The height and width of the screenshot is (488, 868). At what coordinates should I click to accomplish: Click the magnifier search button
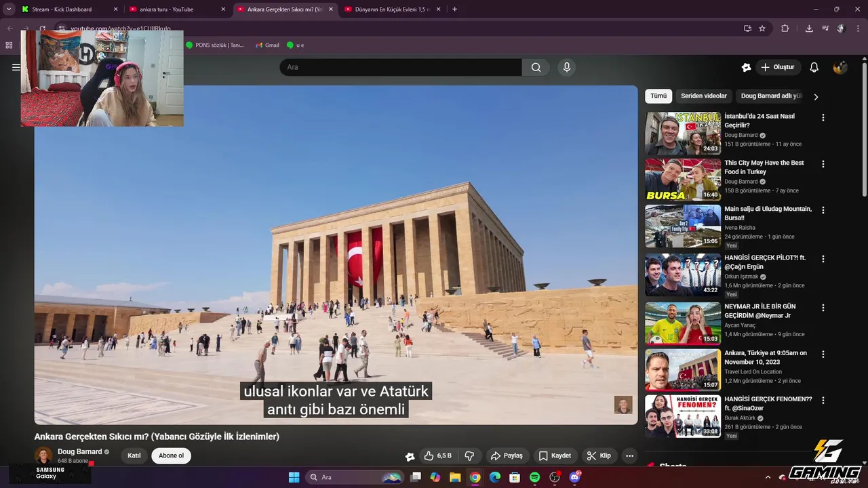pos(536,67)
